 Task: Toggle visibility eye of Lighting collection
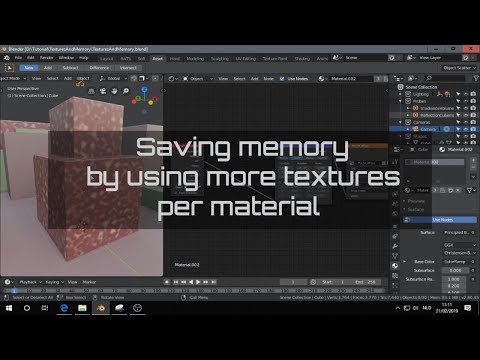tap(466, 94)
